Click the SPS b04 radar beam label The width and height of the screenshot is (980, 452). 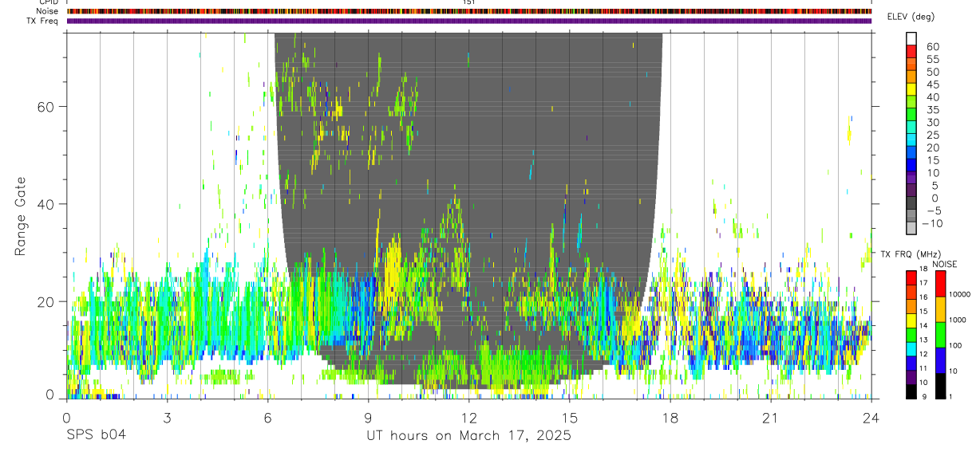(96, 435)
